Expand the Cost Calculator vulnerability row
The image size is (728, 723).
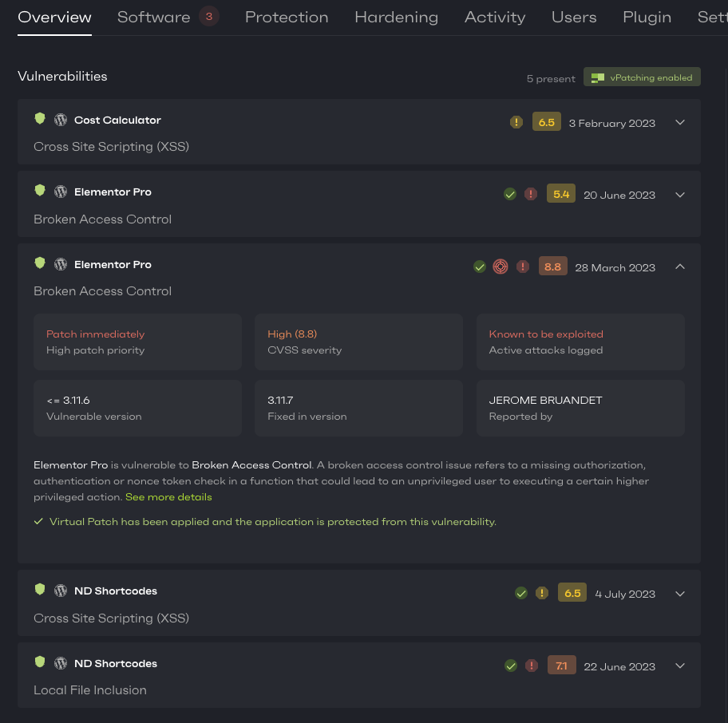[x=680, y=123]
